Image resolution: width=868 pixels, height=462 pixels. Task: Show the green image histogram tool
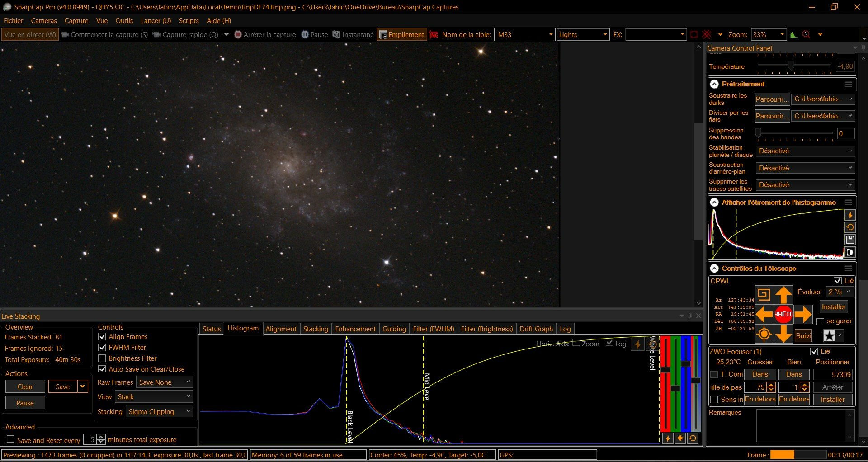pyautogui.click(x=793, y=34)
